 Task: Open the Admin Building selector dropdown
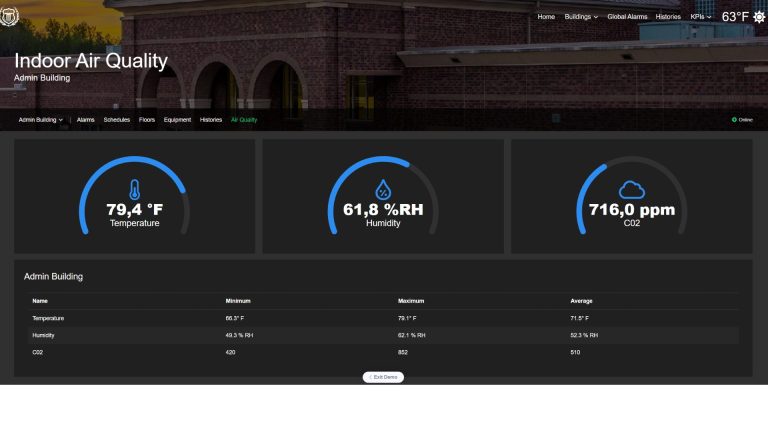click(x=41, y=120)
